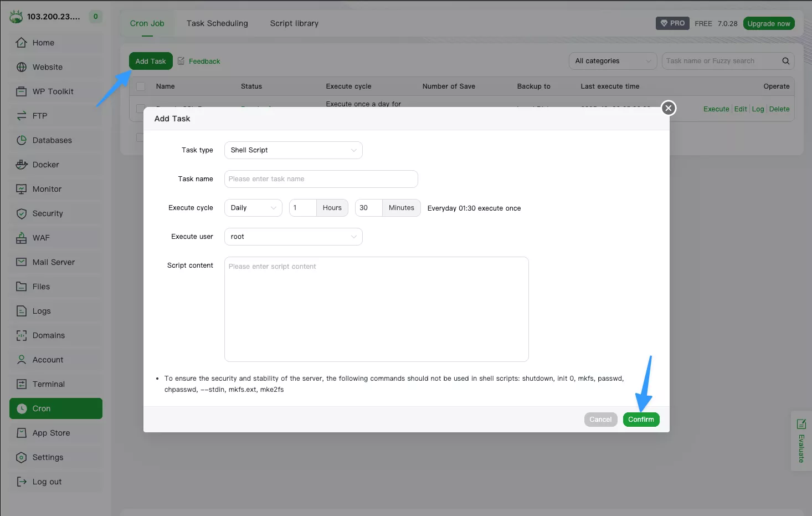
Task: Open the Databases sidebar icon
Action: click(22, 140)
